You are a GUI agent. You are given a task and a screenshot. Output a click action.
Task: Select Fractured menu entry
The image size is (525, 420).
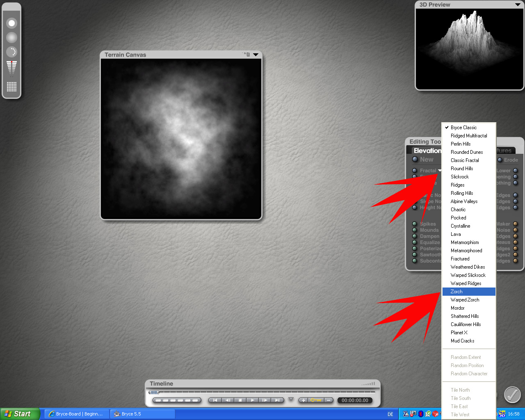[469, 259]
